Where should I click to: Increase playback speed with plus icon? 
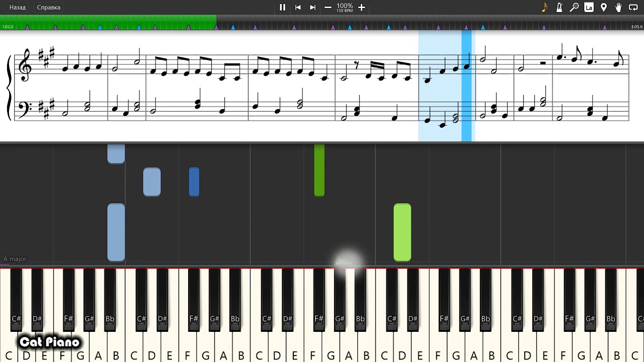point(361,8)
